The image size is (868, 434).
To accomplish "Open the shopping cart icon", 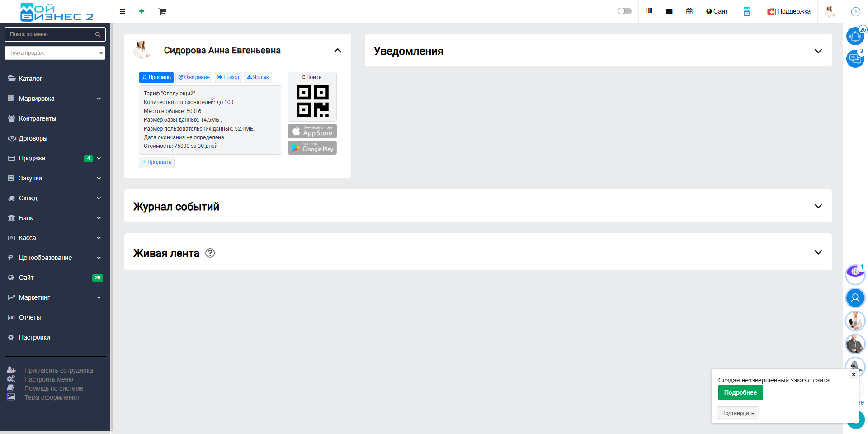I will click(x=162, y=11).
